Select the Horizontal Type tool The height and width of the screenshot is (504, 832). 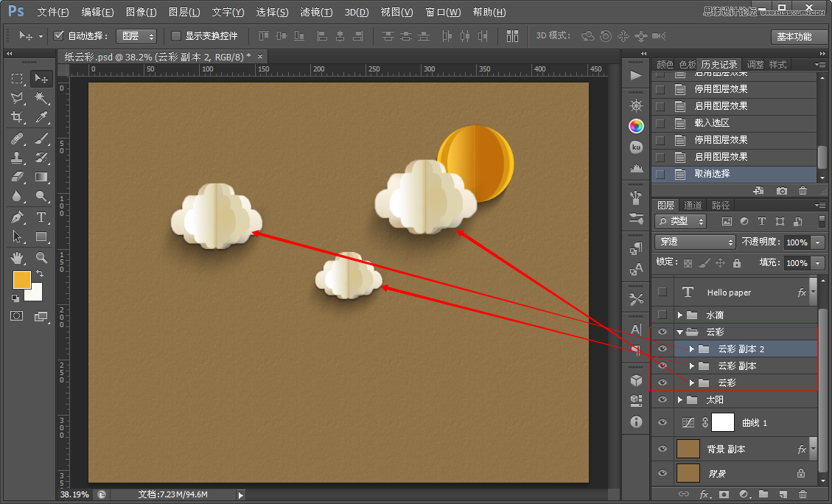[x=41, y=217]
